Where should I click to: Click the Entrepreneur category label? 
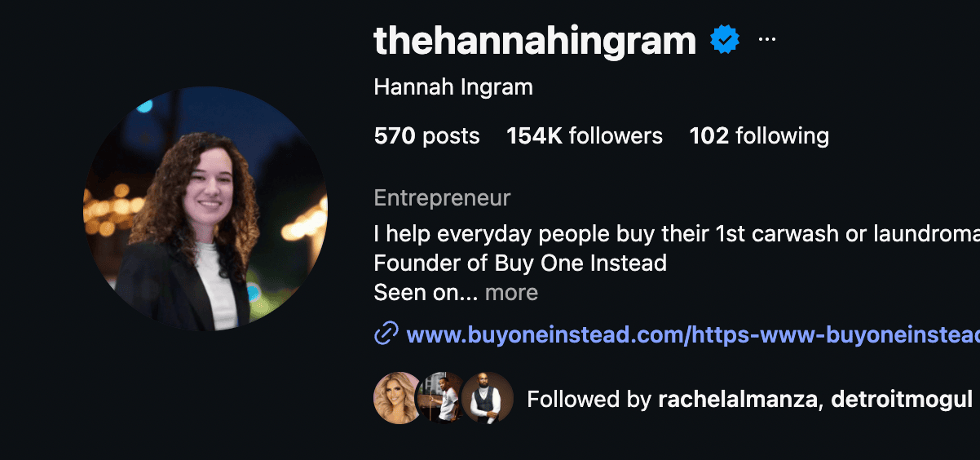coord(443,197)
